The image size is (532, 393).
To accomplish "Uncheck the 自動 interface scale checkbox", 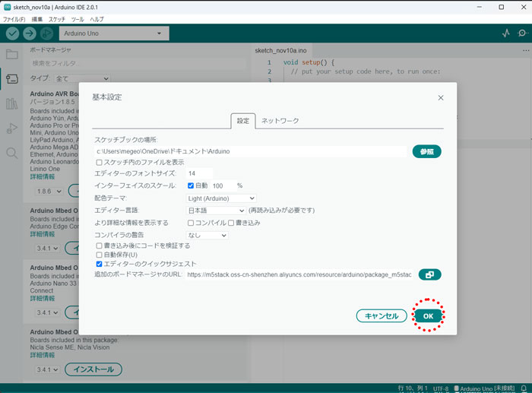I will point(191,185).
